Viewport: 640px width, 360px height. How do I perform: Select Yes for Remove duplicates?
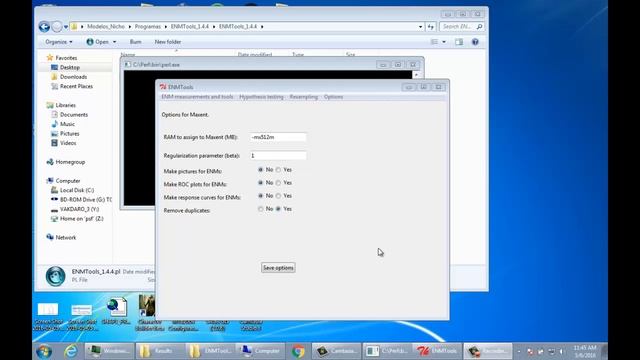point(278,209)
